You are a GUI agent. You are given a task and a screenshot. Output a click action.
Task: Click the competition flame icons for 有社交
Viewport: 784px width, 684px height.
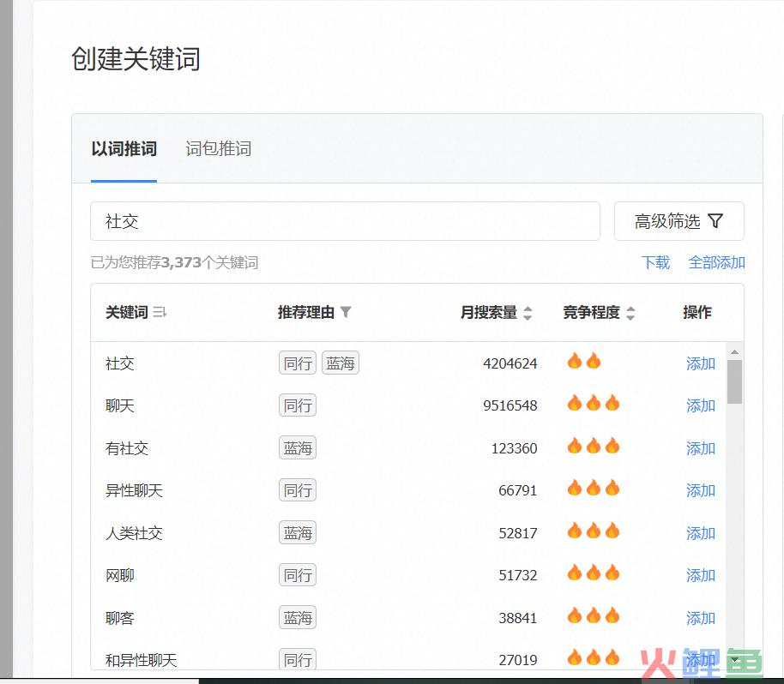[x=593, y=445]
